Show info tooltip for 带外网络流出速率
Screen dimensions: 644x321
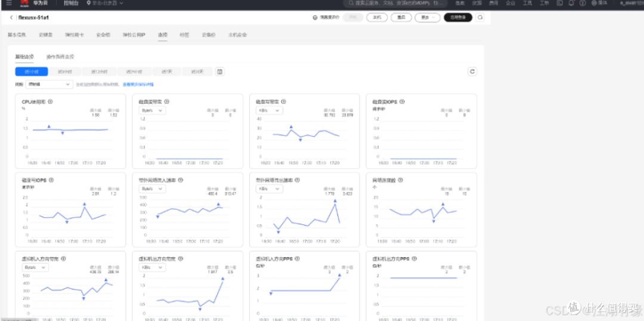tap(298, 180)
